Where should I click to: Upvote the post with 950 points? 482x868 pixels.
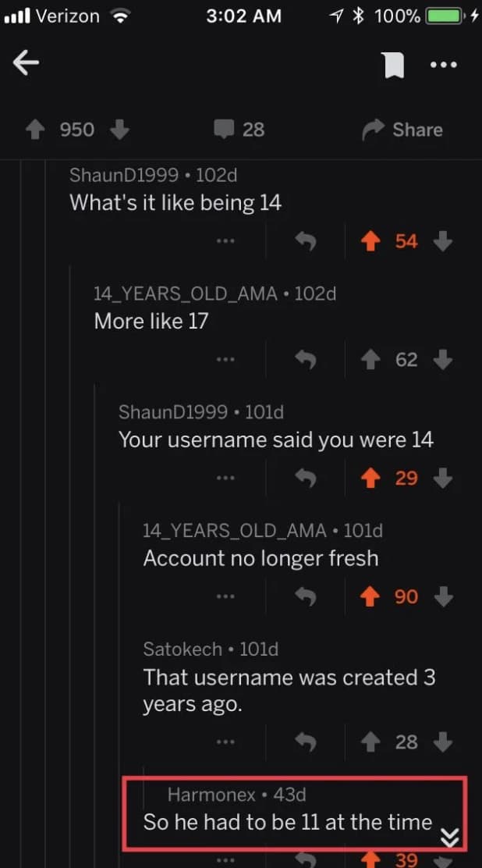point(35,129)
